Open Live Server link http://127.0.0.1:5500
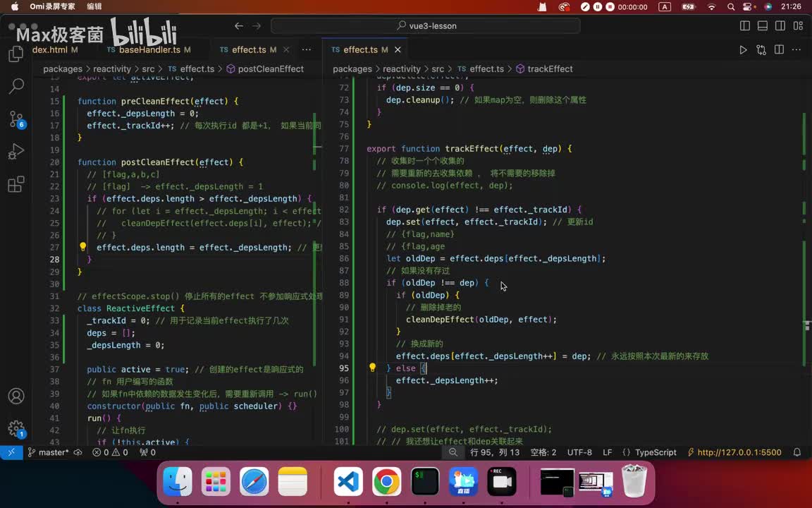The height and width of the screenshot is (508, 812). (734, 452)
